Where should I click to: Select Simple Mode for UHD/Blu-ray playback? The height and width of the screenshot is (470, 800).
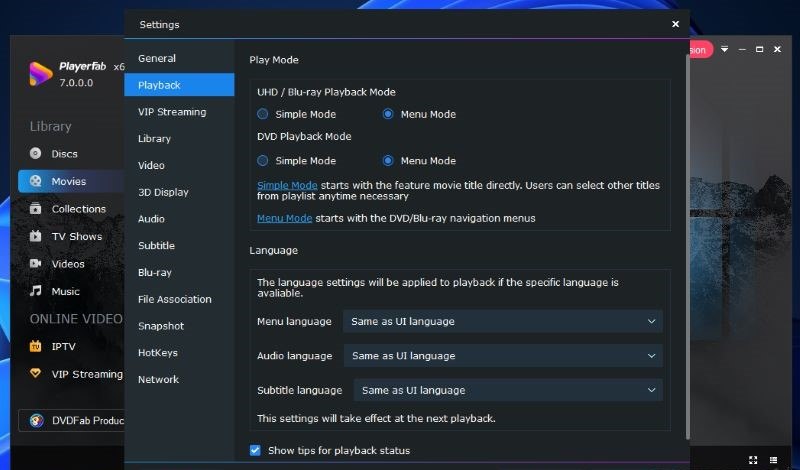point(263,114)
